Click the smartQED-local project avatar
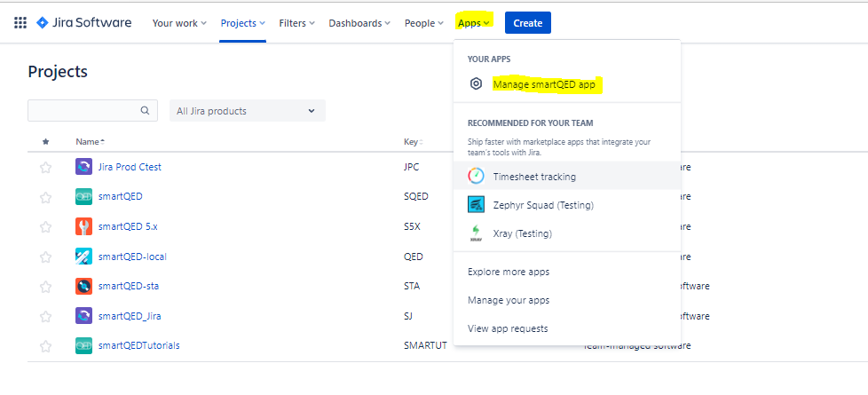The width and height of the screenshot is (868, 395). tap(83, 257)
